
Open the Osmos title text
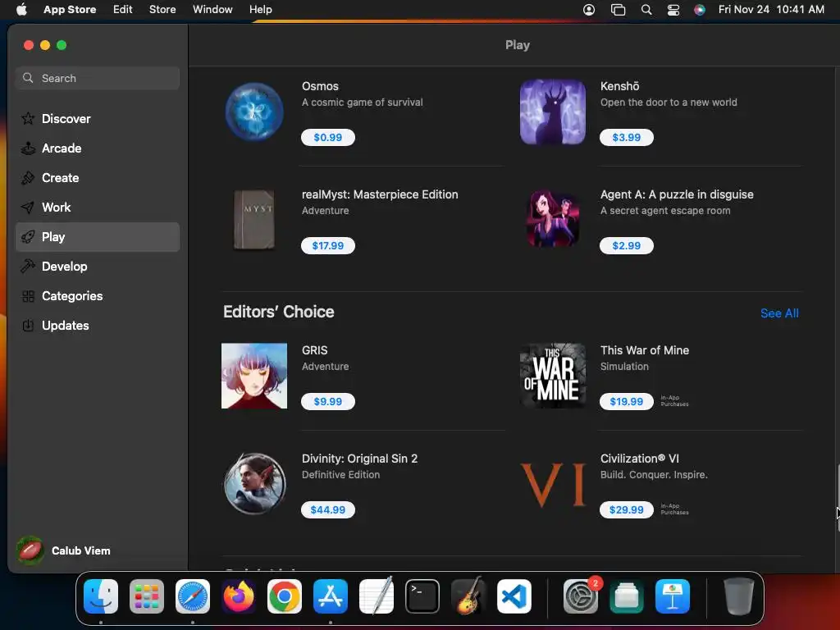click(x=320, y=86)
